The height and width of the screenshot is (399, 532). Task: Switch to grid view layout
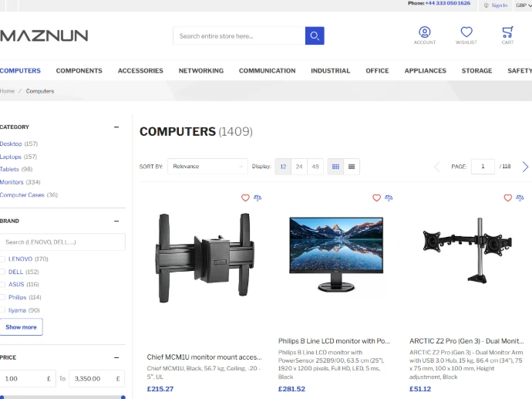[x=335, y=167]
